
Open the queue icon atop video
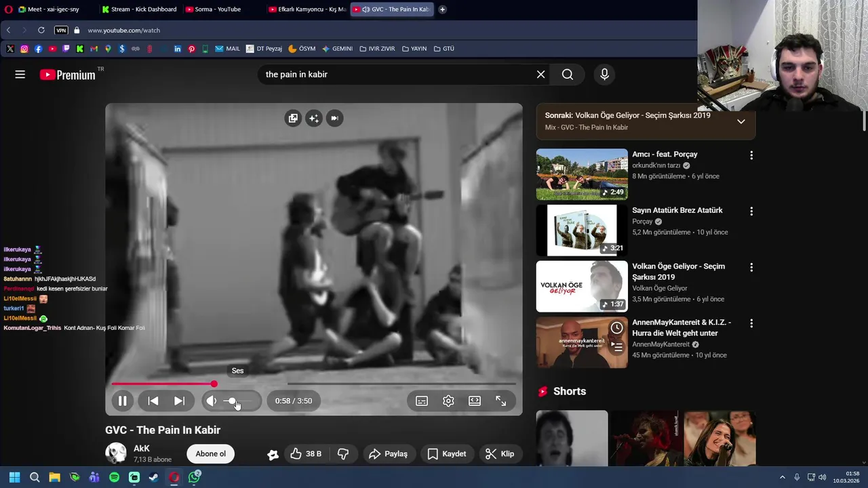click(x=293, y=118)
